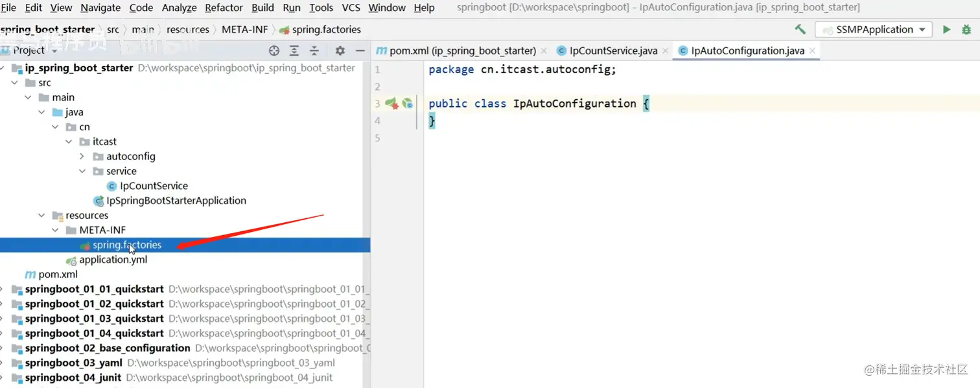Screen dimensions: 980x388
Task: Select springboot_03_yaml module
Action: 74,363
